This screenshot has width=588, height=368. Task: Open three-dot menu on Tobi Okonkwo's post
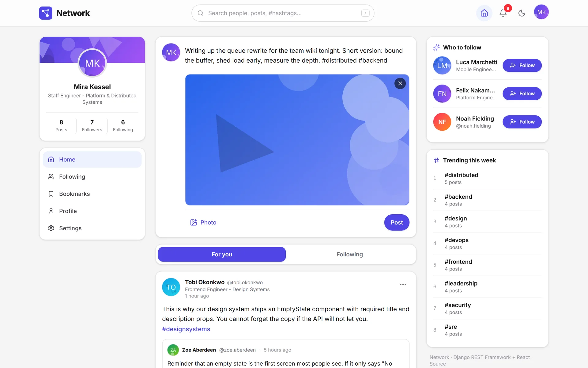point(403,285)
